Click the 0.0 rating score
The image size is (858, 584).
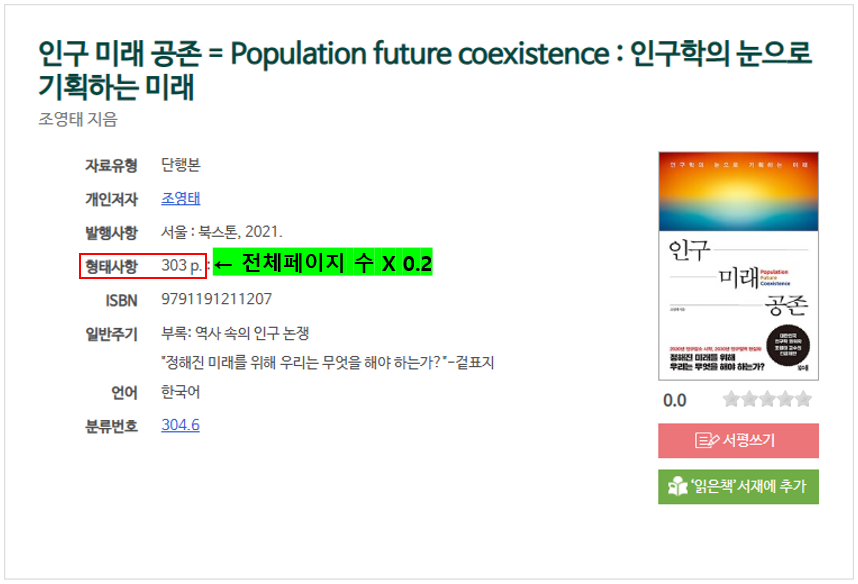point(674,400)
